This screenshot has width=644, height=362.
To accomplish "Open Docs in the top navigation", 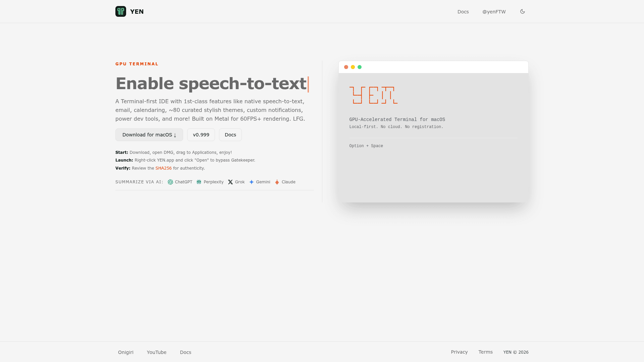I will click(463, 12).
